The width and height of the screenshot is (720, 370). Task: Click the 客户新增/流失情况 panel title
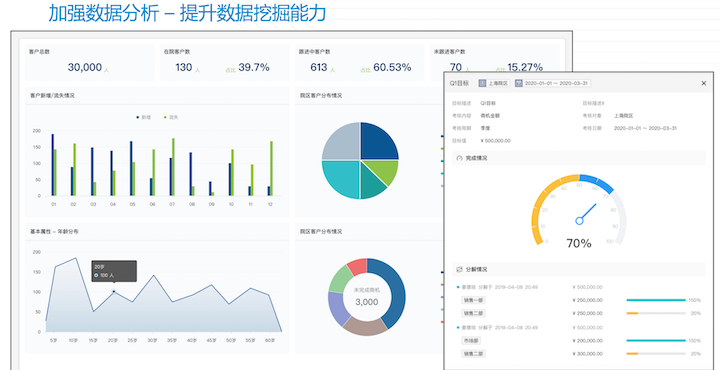pyautogui.click(x=52, y=96)
